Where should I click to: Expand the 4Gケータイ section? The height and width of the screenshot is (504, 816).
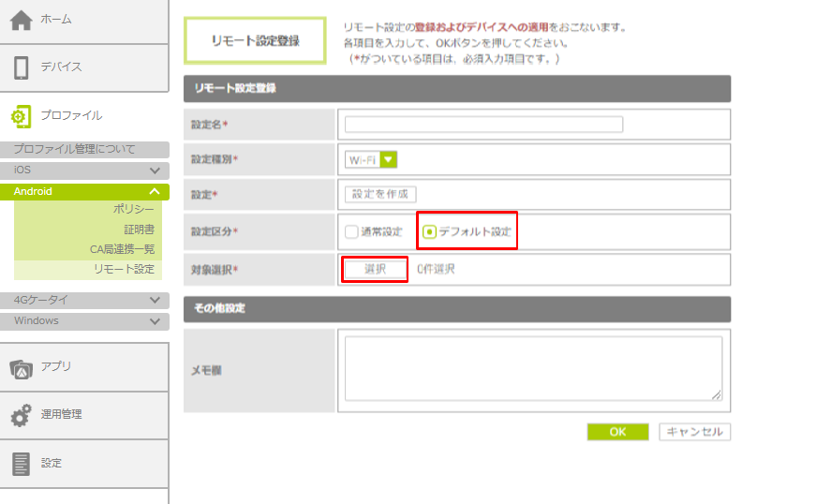[156, 300]
